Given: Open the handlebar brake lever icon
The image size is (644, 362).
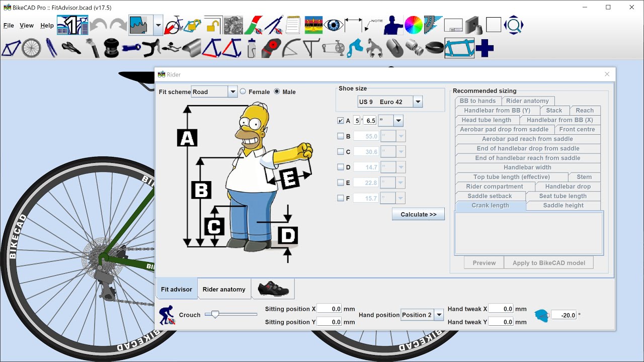Looking at the screenshot, I should [151, 48].
